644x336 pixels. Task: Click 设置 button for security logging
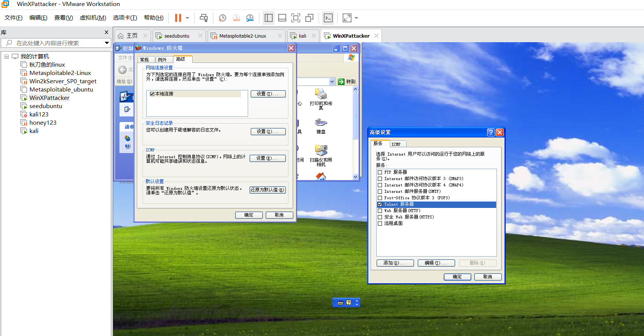[268, 131]
